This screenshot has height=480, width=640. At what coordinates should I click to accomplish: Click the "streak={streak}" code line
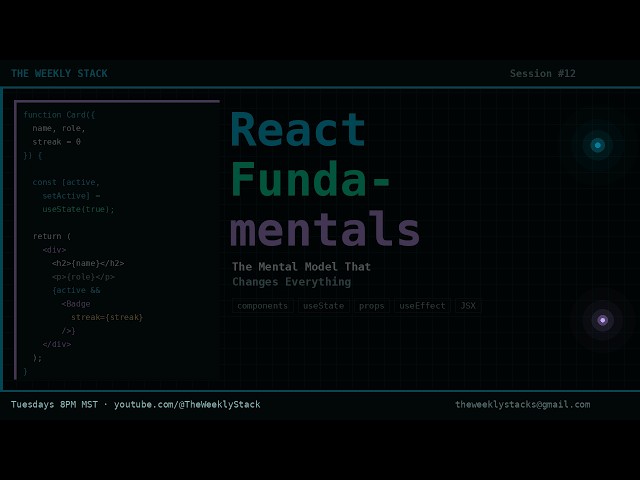(x=107, y=317)
